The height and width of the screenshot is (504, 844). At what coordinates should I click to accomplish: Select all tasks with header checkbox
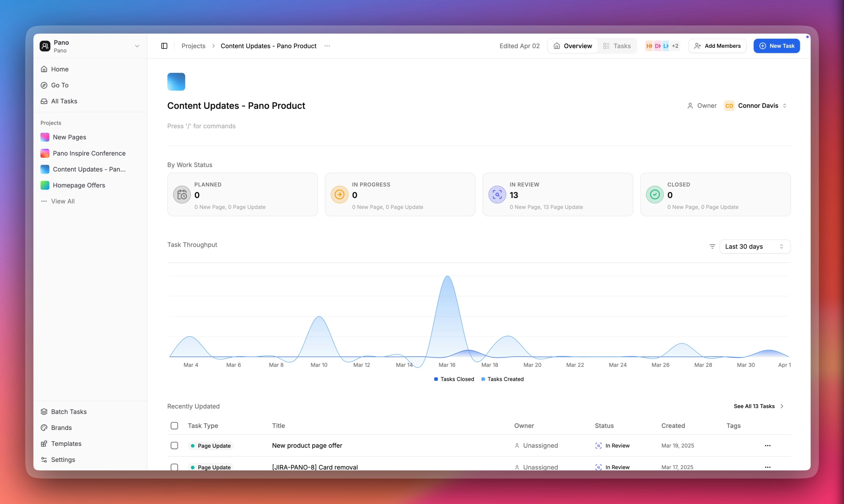pos(174,426)
